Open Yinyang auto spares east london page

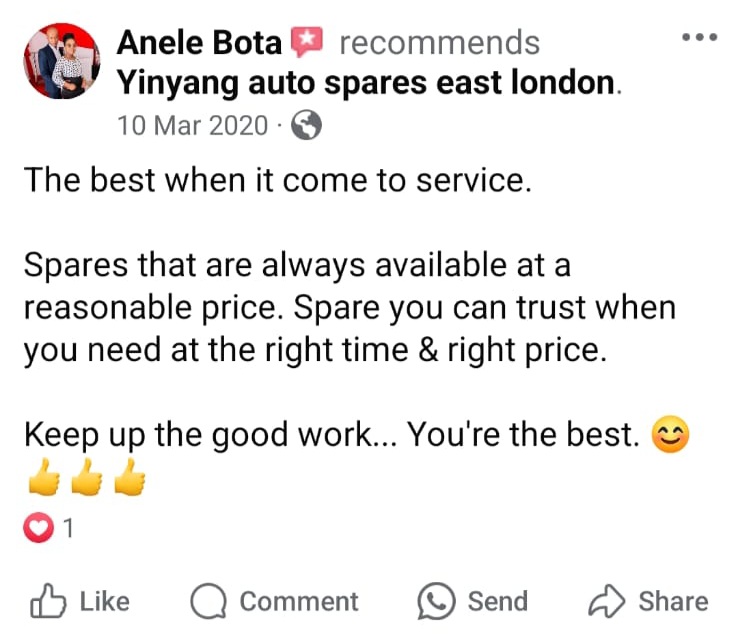pyautogui.click(x=366, y=83)
